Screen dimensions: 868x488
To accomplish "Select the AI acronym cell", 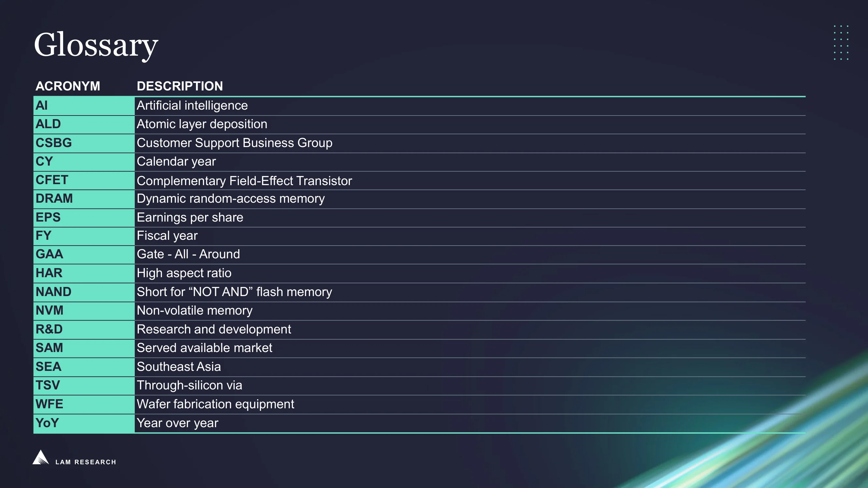I will click(x=84, y=106).
